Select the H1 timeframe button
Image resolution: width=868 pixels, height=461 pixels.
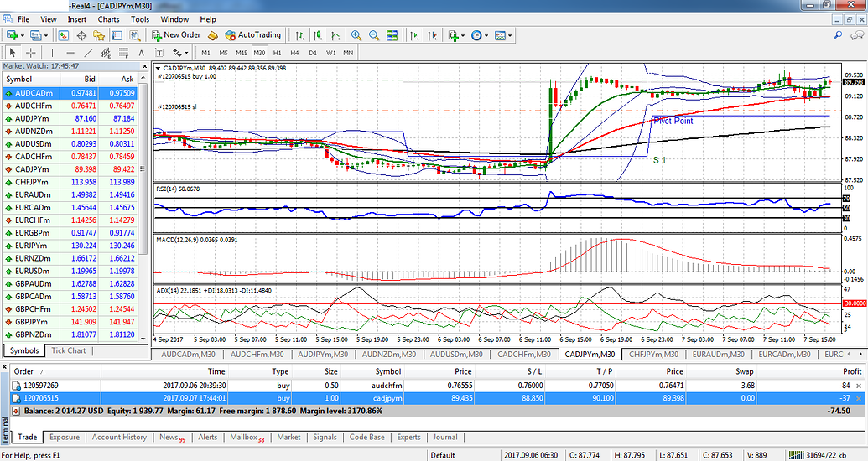coord(278,52)
